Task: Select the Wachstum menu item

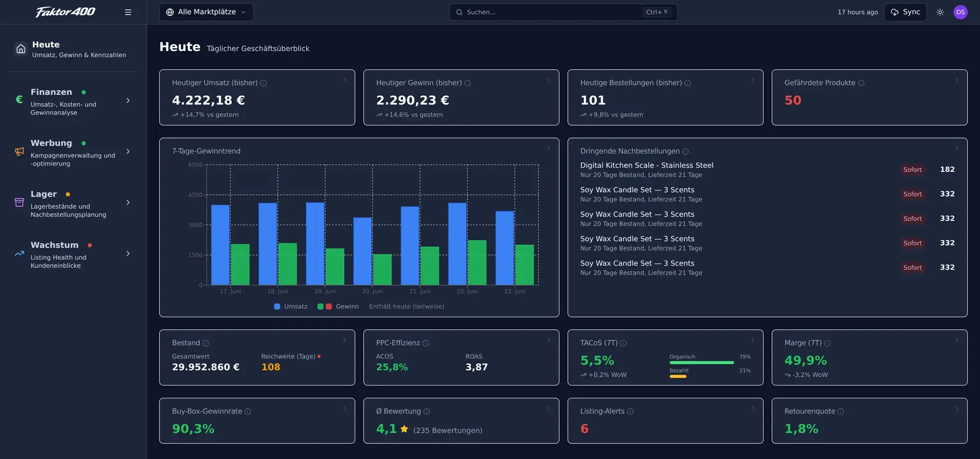Action: click(73, 253)
